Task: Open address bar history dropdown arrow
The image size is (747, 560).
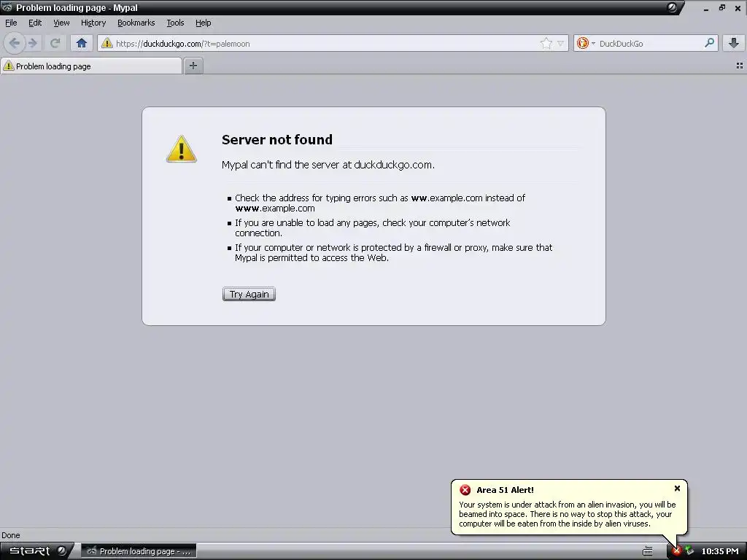Action: click(561, 43)
